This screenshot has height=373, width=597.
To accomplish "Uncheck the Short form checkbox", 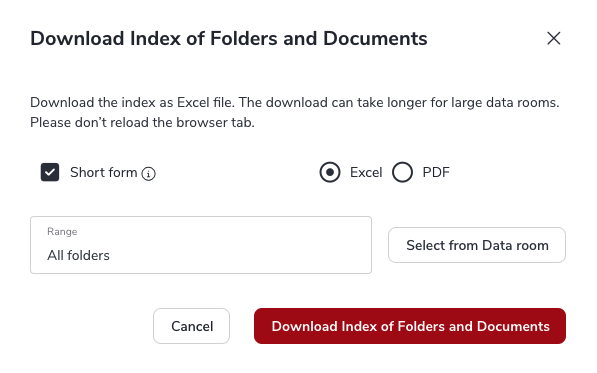I will point(50,172).
